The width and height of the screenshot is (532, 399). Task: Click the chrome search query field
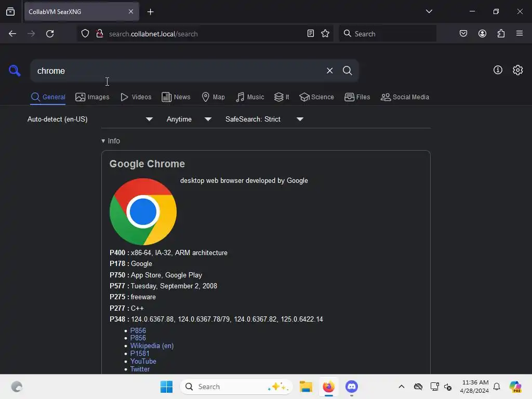(x=177, y=71)
